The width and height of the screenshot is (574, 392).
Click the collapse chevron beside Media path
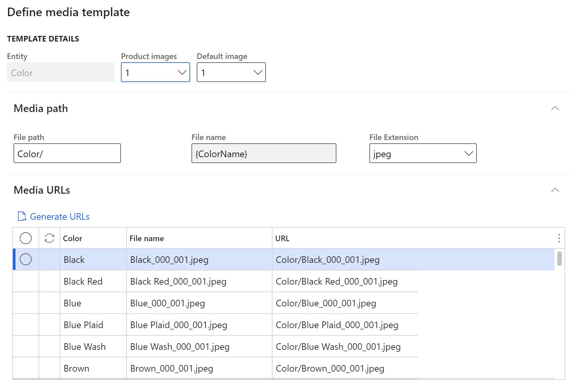556,108
